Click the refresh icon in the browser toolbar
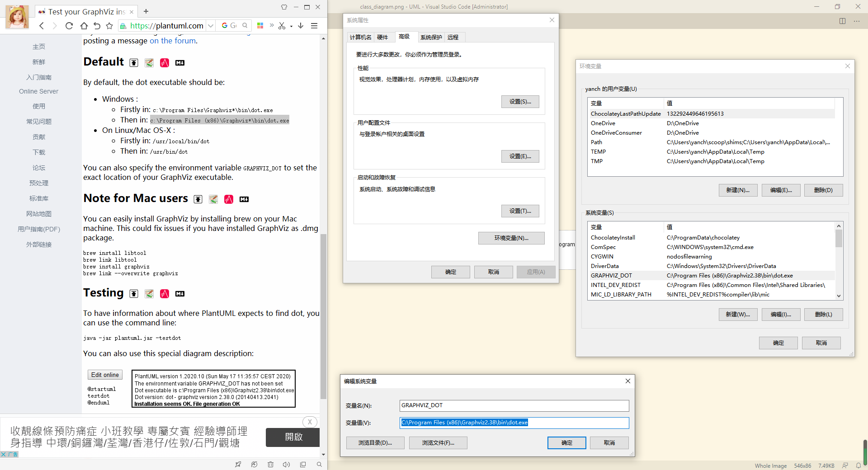 pyautogui.click(x=69, y=26)
